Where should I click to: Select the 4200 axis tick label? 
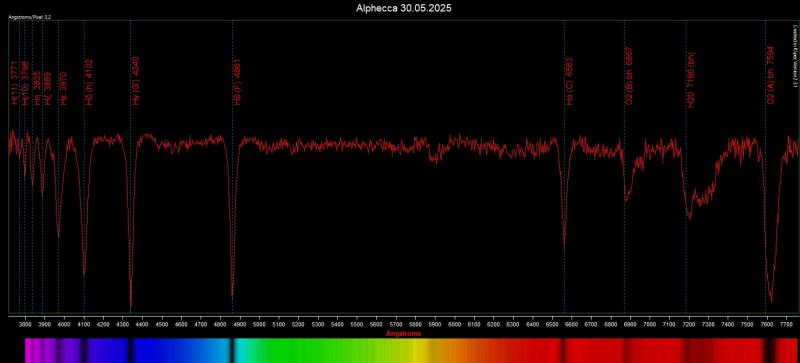pos(103,324)
